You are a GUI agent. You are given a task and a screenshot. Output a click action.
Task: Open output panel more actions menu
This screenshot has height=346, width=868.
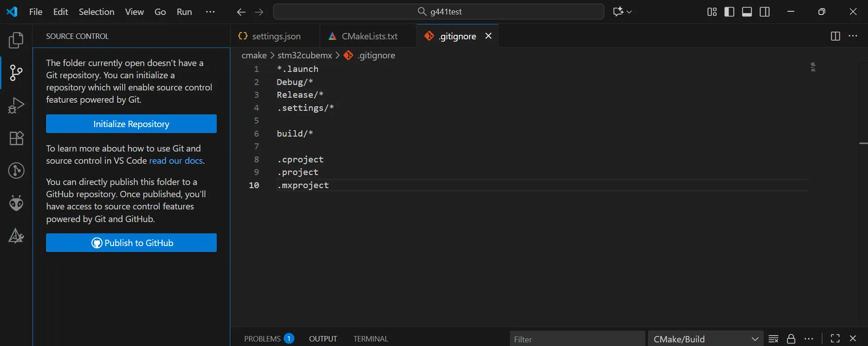(x=809, y=339)
